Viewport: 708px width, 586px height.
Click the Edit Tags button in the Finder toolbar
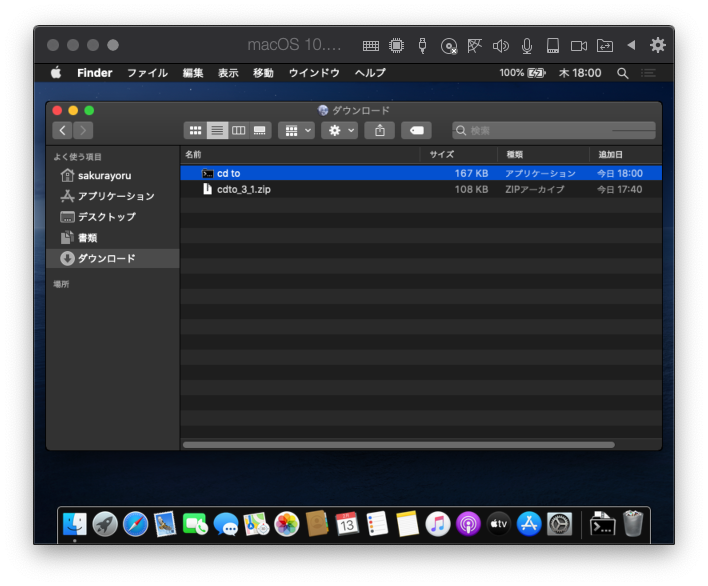coord(416,130)
